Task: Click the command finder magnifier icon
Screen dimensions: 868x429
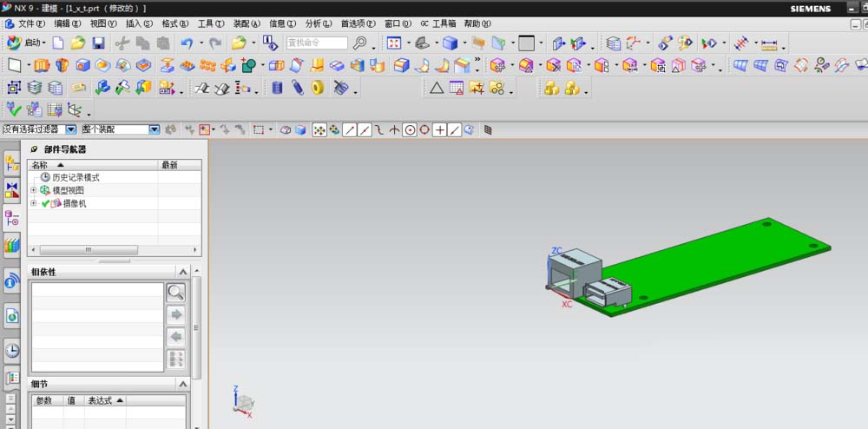Action: tap(360, 43)
